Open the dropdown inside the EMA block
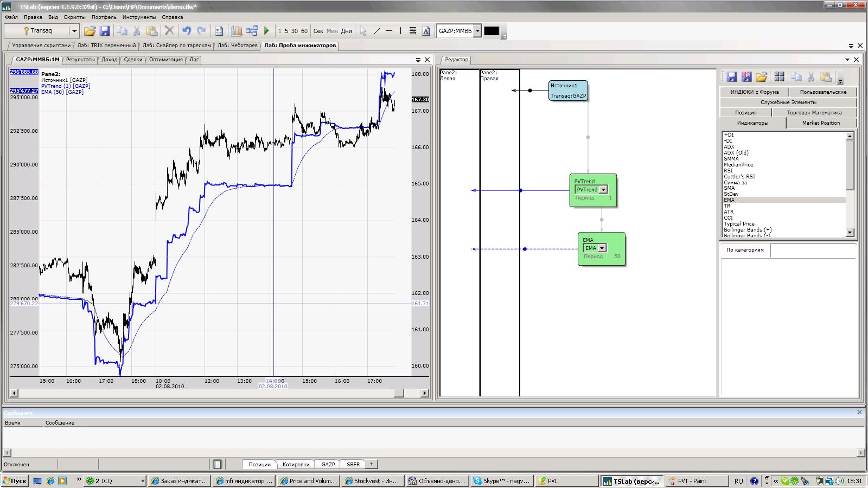The image size is (868, 488). pyautogui.click(x=602, y=248)
